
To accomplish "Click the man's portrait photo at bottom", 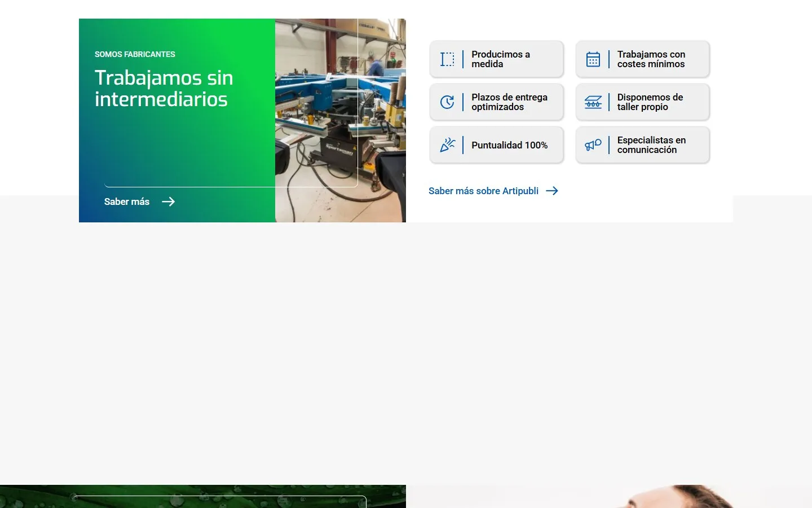I will (x=609, y=496).
